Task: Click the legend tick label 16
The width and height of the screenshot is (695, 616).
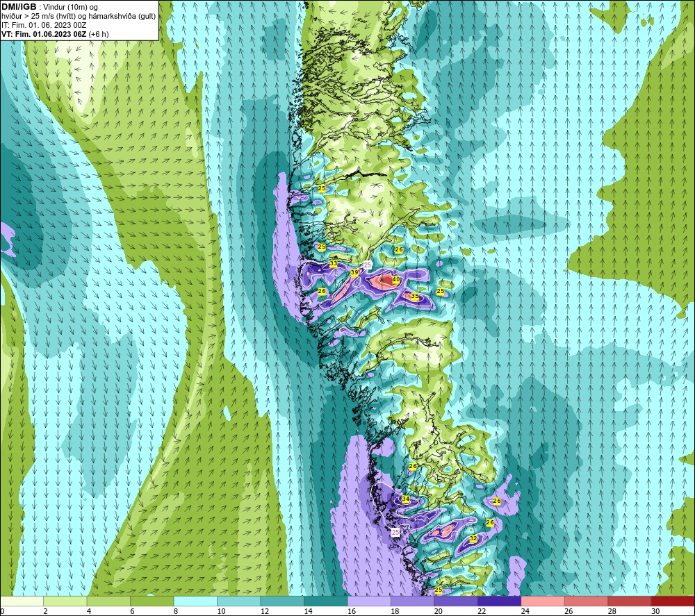Action: tap(352, 611)
